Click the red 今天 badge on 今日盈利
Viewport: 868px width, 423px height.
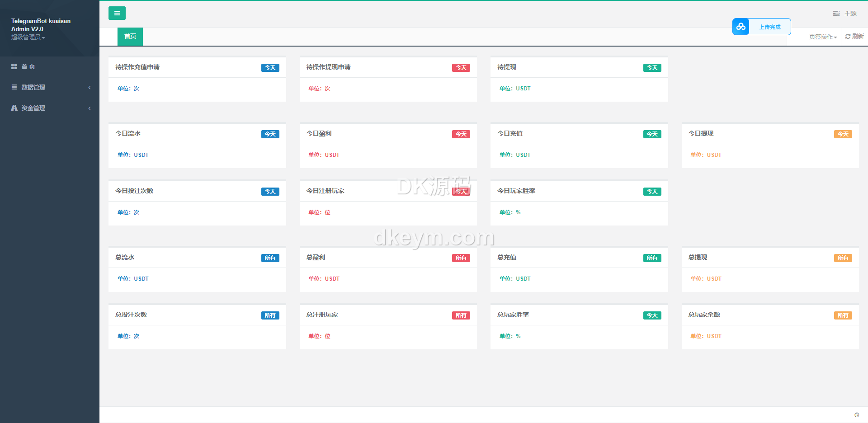tap(461, 134)
